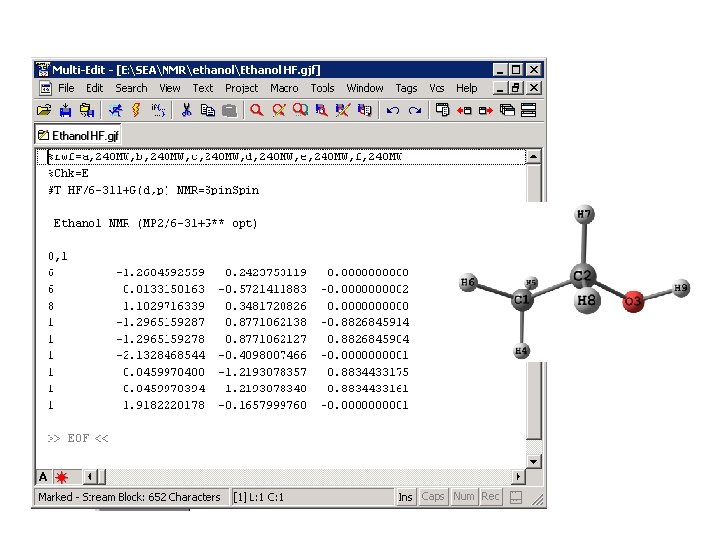
Task: Click the vertical scrollbar up arrow
Action: point(535,157)
